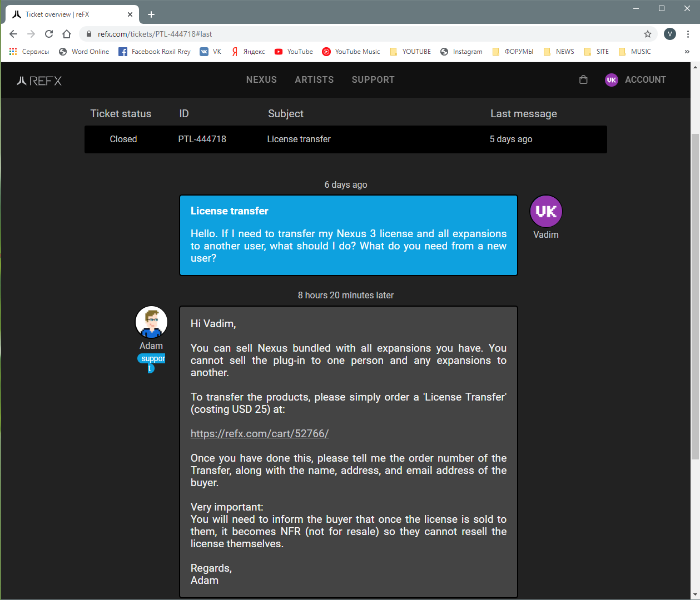The height and width of the screenshot is (600, 700).
Task: Open a new browser tab
Action: click(151, 14)
